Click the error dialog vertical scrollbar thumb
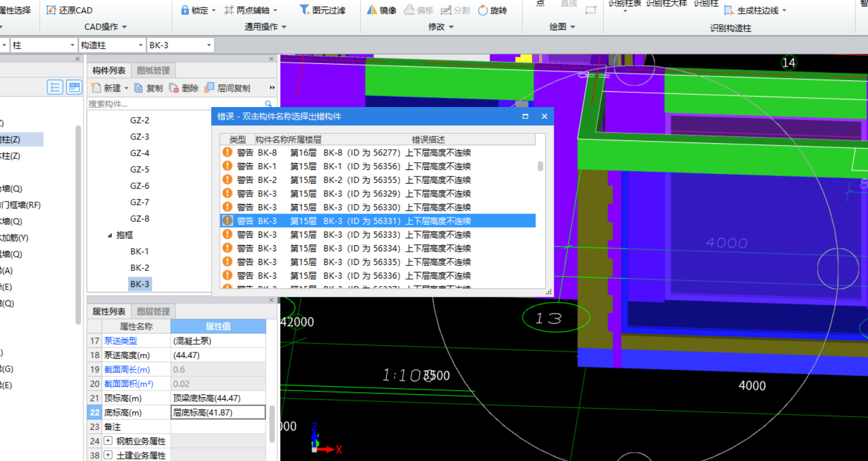Viewport: 868px width, 461px height. pos(540,166)
